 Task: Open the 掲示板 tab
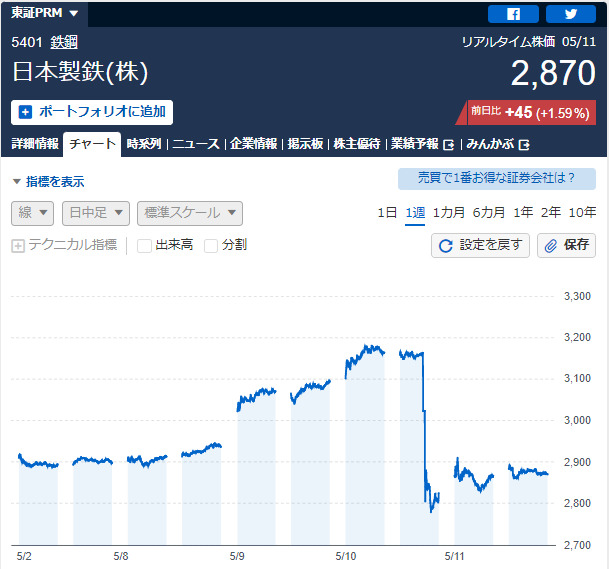[305, 144]
